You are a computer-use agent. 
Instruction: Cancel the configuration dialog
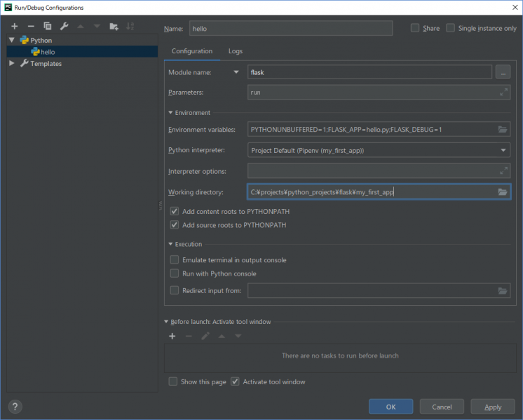coord(442,407)
